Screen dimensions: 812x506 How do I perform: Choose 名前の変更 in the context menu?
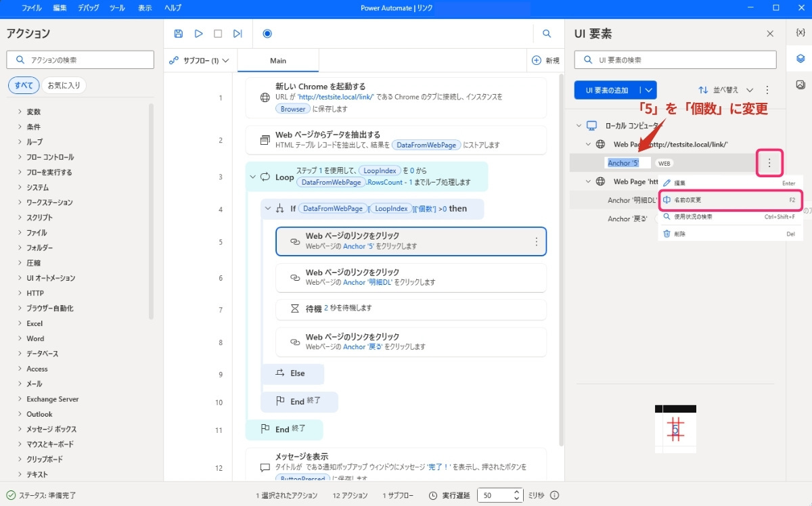[730, 200]
